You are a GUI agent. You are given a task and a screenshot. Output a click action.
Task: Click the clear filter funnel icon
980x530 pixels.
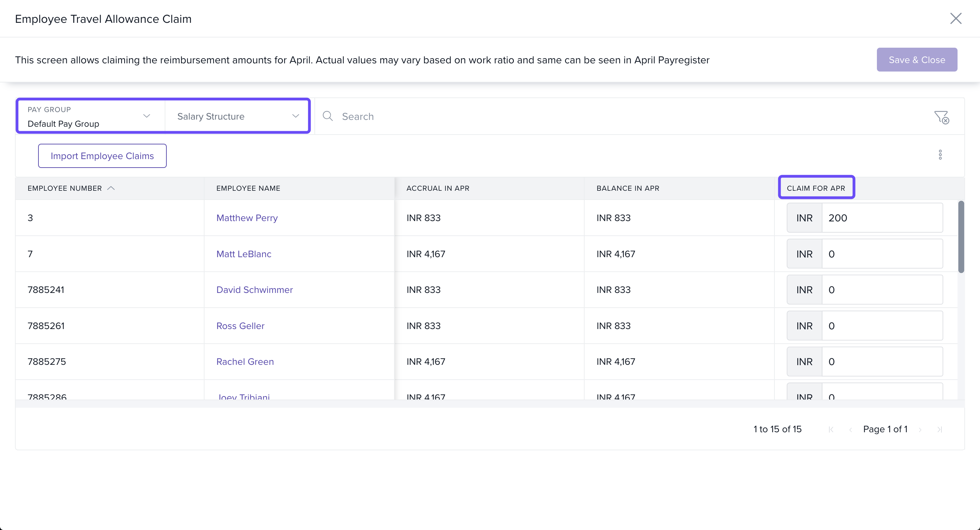(x=942, y=117)
